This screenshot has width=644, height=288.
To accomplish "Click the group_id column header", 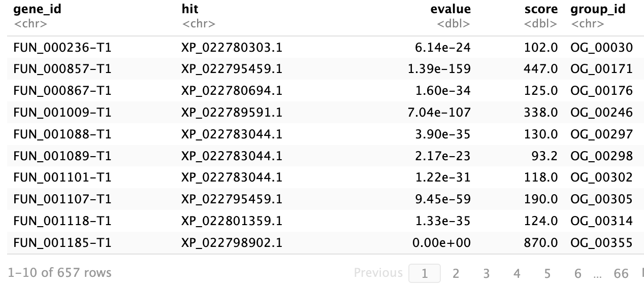I will tap(598, 9).
